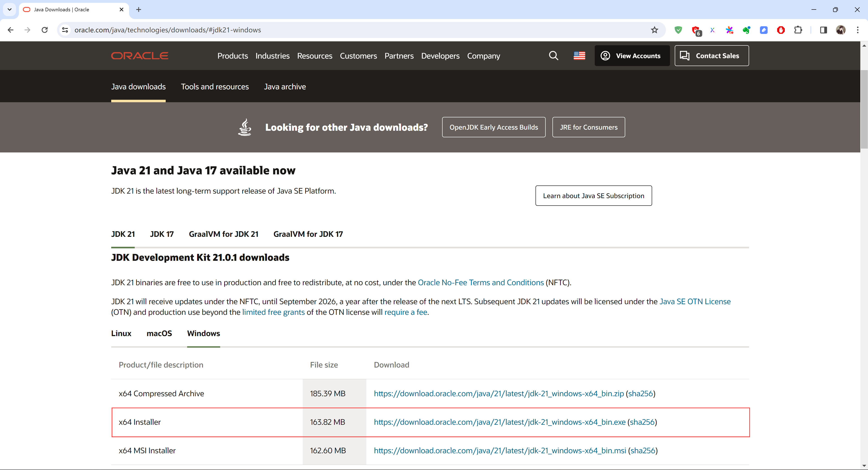Open sha256 for x64 Compressed Archive

coord(641,394)
